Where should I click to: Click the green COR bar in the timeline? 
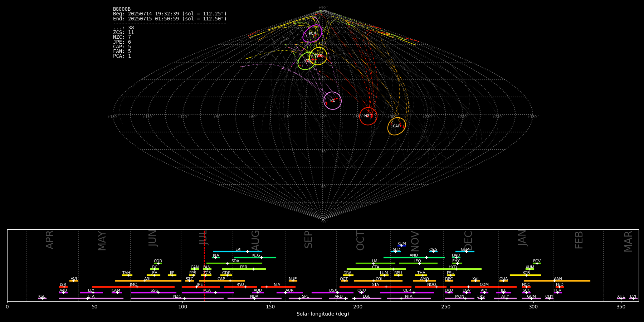[x=158, y=263]
